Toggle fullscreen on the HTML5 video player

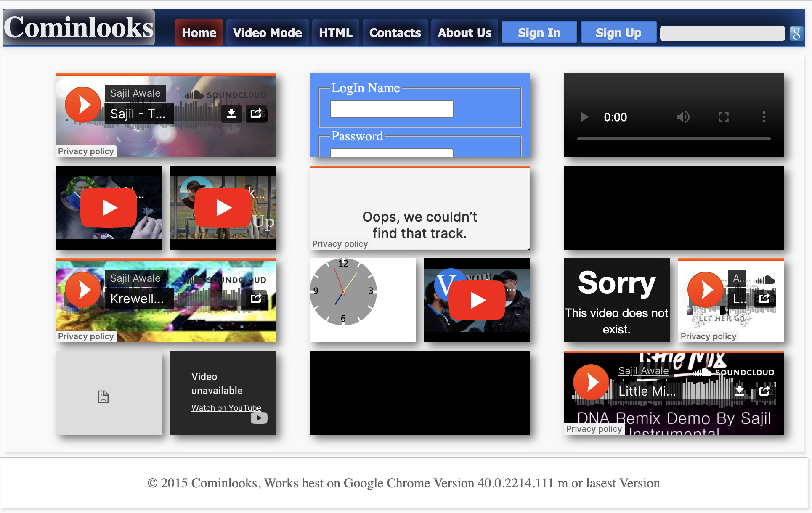pyautogui.click(x=723, y=117)
